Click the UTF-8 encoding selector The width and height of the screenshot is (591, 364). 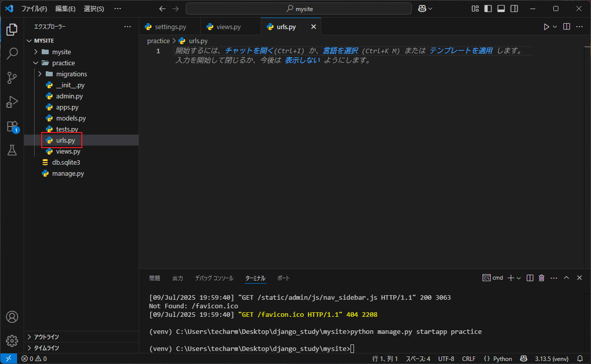(x=446, y=358)
